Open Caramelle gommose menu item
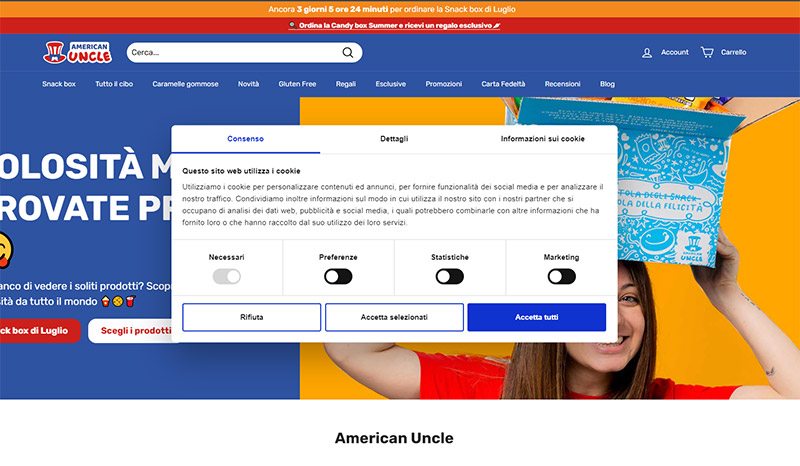The height and width of the screenshot is (466, 800). click(x=185, y=84)
